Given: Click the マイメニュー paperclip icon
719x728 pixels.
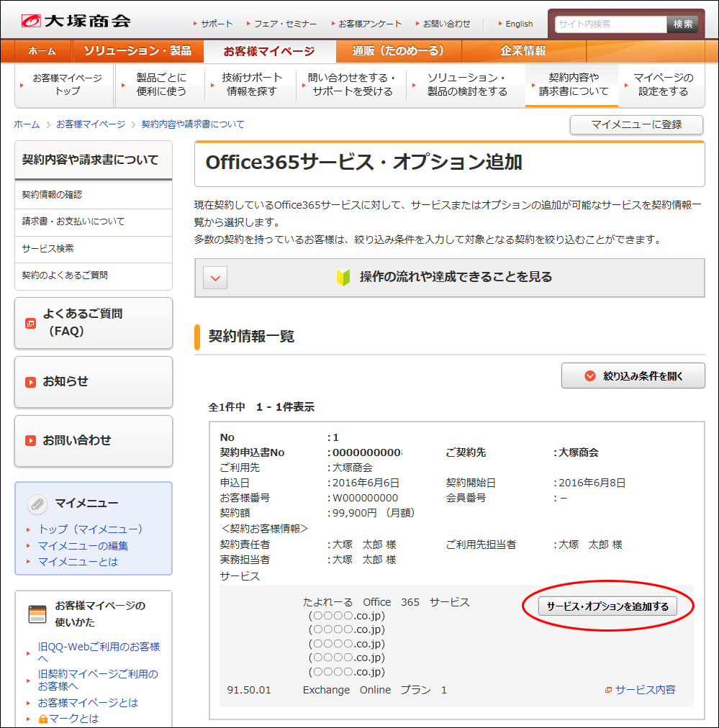Looking at the screenshot, I should point(37,504).
